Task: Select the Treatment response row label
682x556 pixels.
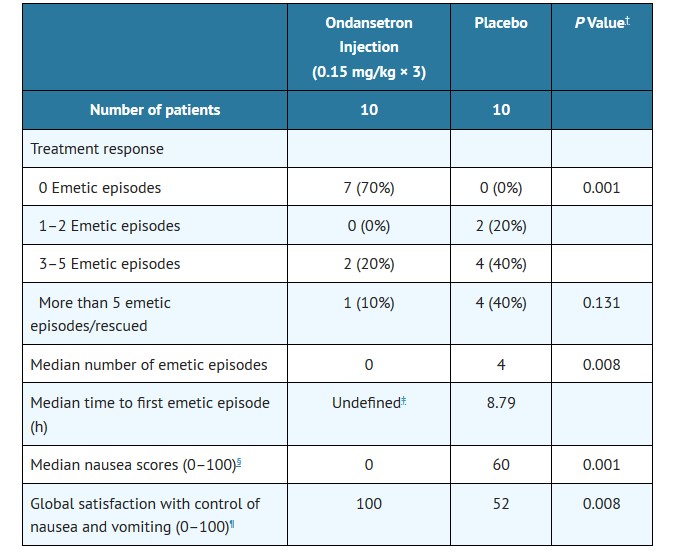Action: [x=97, y=149]
